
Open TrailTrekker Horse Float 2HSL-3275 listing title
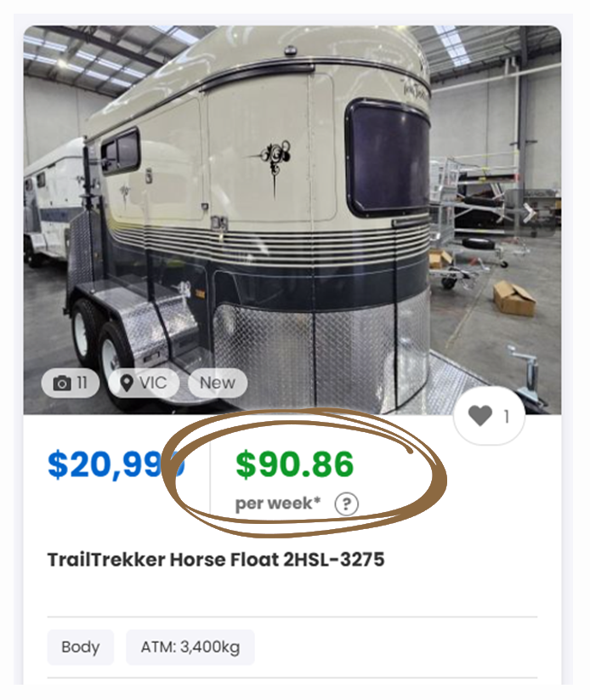point(216,560)
